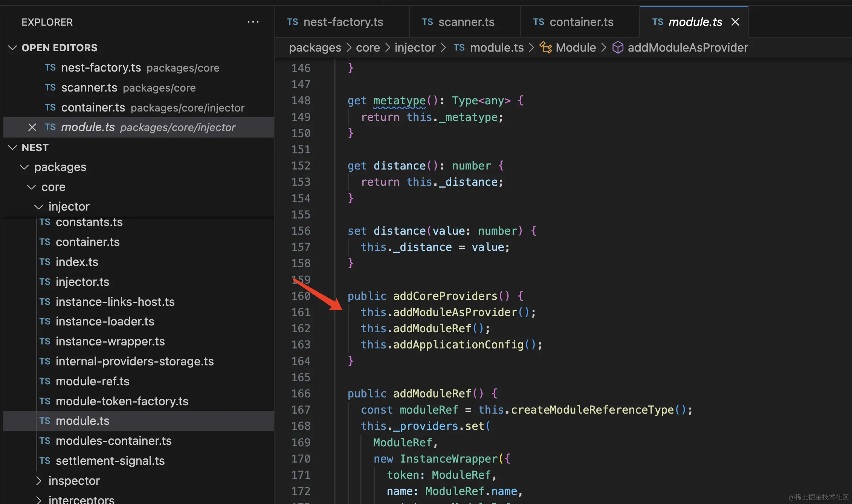Image resolution: width=852 pixels, height=504 pixels.
Task: Click line number 166 in gutter
Action: coord(301,394)
